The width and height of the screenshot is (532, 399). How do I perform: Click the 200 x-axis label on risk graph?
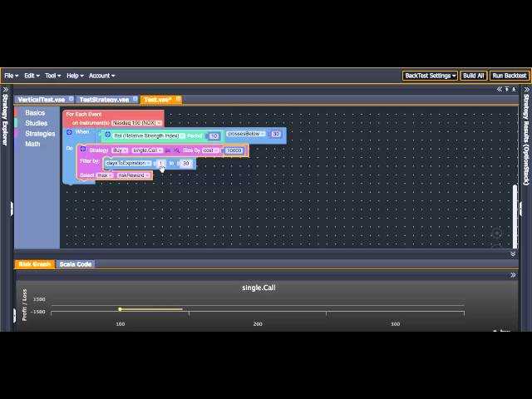258,324
